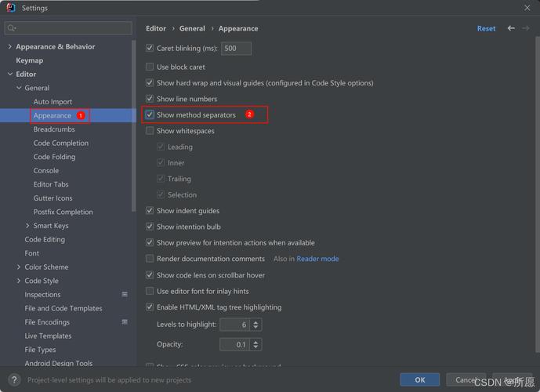Collapse the General tree node
540x392 pixels.
(x=19, y=88)
